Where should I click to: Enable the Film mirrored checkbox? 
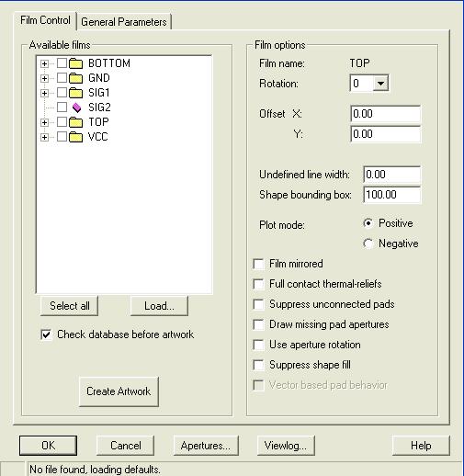point(258,264)
